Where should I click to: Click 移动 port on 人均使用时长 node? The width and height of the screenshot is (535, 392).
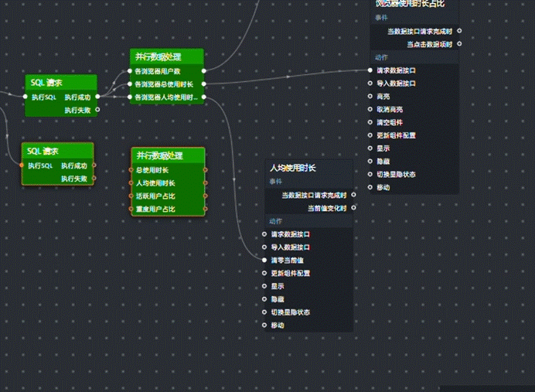click(264, 326)
